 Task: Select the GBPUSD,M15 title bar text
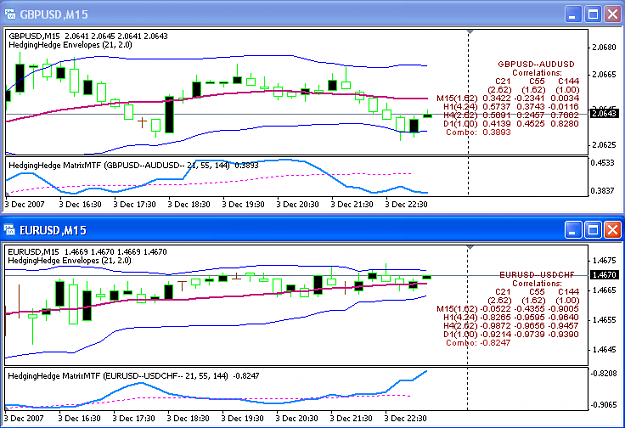54,15
